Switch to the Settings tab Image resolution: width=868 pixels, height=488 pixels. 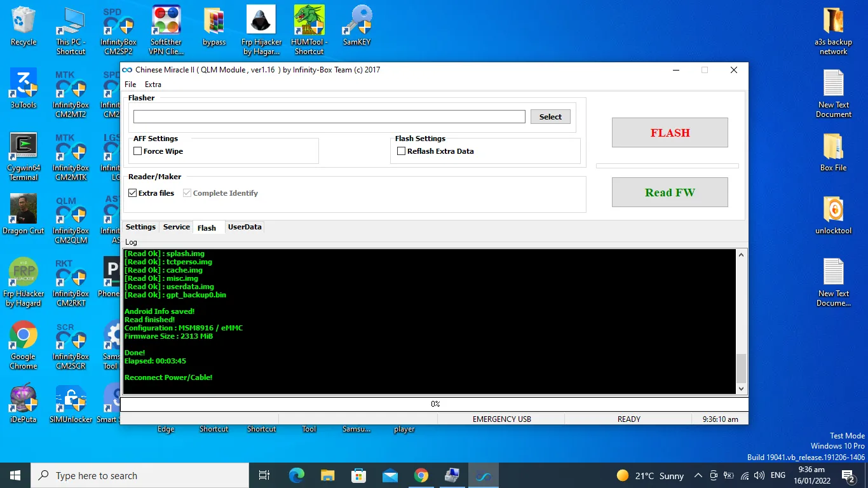[140, 227]
